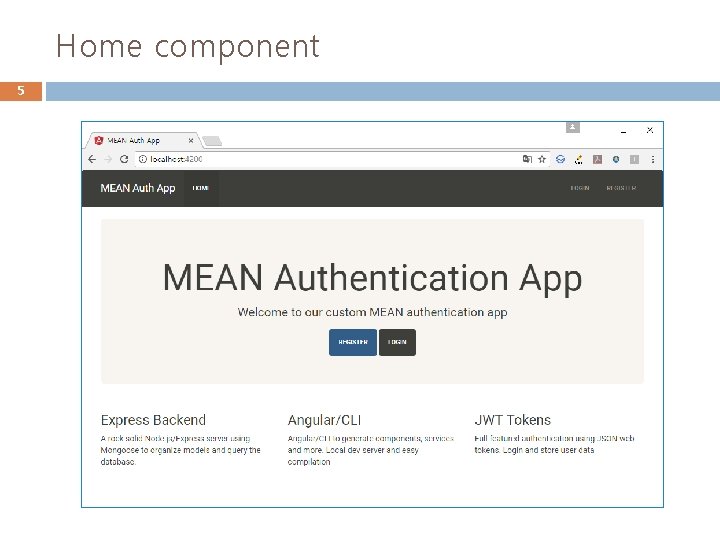Click the Angular favicon on the tab

click(98, 140)
